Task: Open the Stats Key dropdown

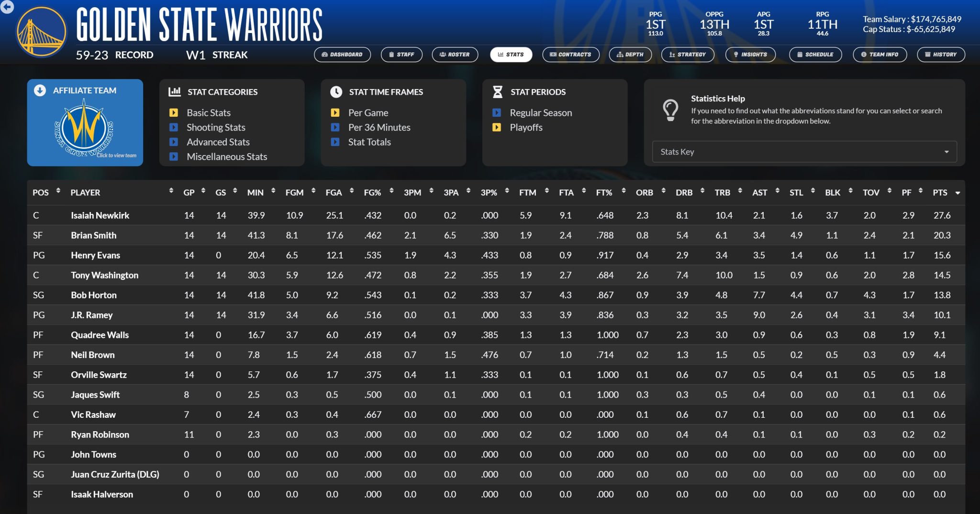Action: pyautogui.click(x=804, y=152)
